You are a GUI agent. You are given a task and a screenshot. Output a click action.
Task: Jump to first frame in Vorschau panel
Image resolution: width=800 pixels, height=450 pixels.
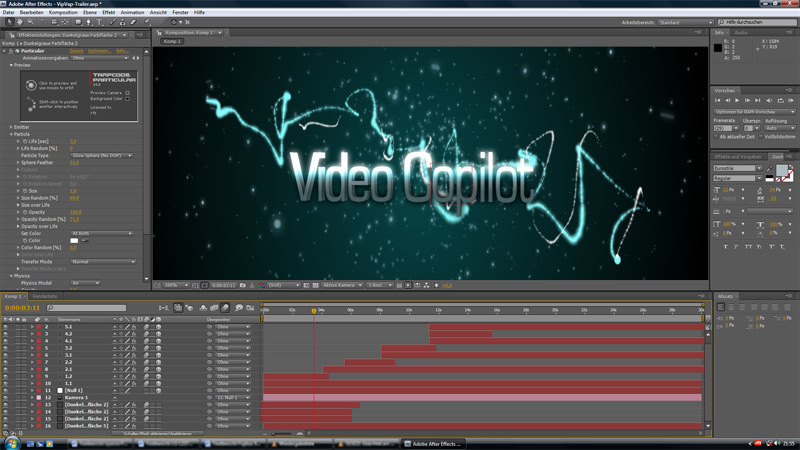pyautogui.click(x=717, y=101)
